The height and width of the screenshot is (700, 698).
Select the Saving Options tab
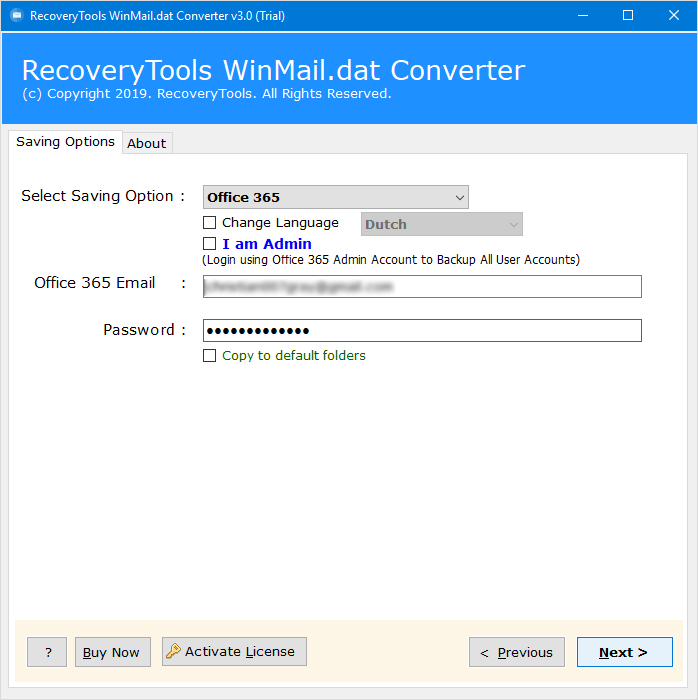tap(65, 142)
